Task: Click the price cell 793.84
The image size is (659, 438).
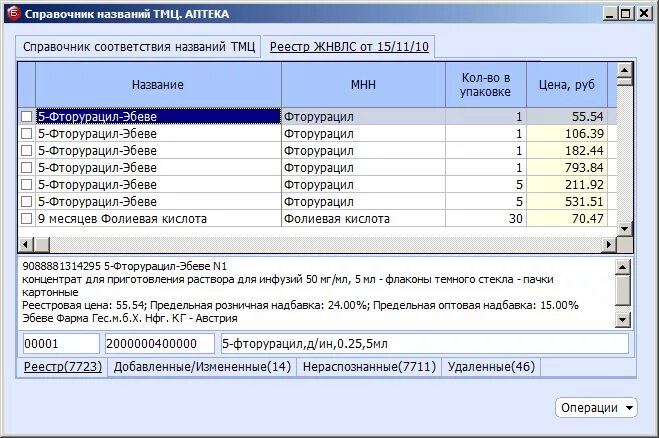Action: pos(567,168)
